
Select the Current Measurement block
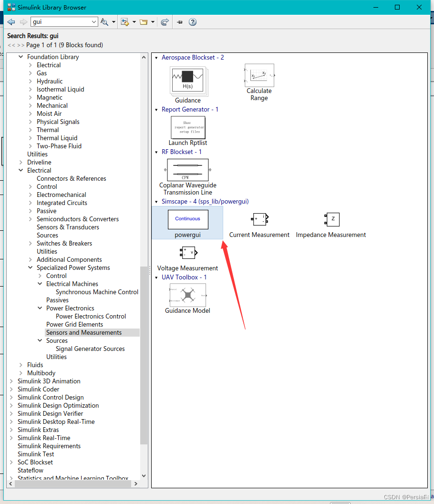pos(259,219)
